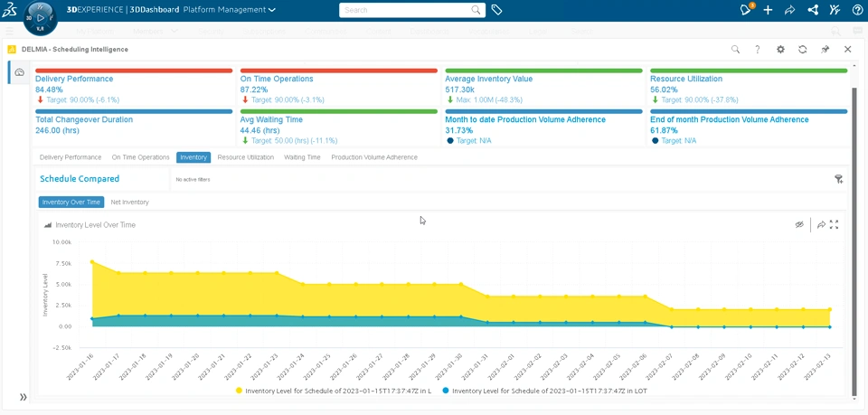
Task: Pin the Scheduling Intelligence widget
Action: click(x=826, y=49)
